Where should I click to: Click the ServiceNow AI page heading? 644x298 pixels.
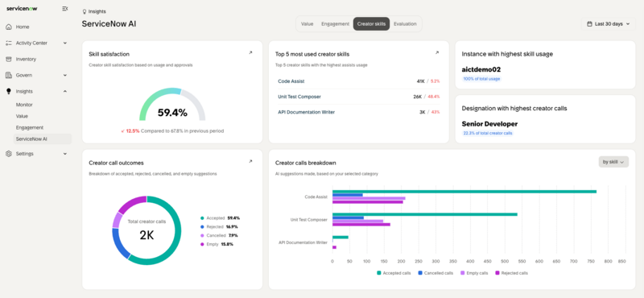coord(109,24)
